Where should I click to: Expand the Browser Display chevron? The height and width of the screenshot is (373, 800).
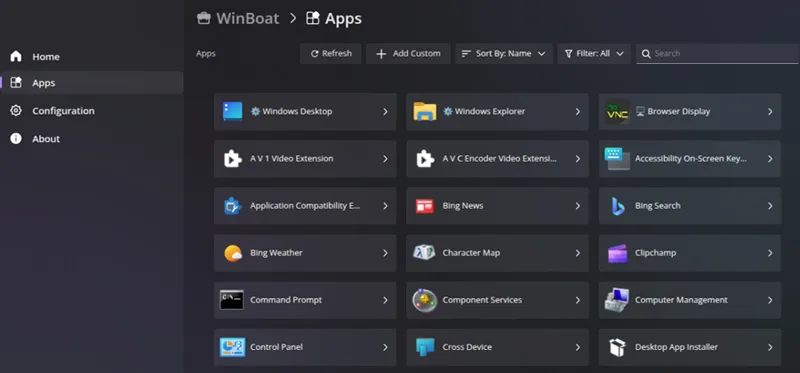click(770, 112)
